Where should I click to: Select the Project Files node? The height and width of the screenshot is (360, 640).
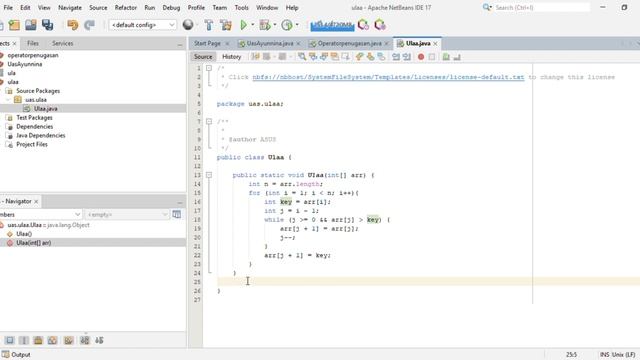point(32,144)
